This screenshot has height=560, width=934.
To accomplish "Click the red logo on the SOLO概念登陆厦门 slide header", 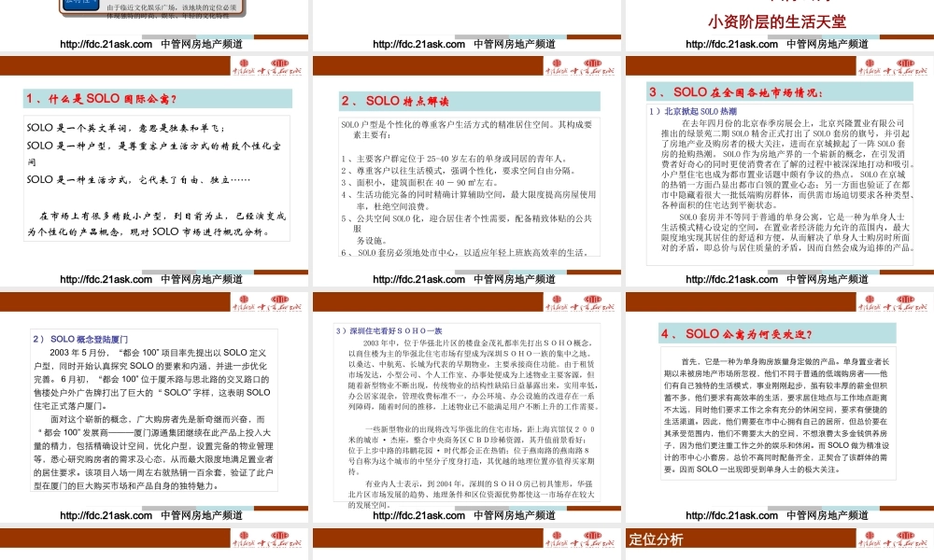I will click(x=267, y=303).
